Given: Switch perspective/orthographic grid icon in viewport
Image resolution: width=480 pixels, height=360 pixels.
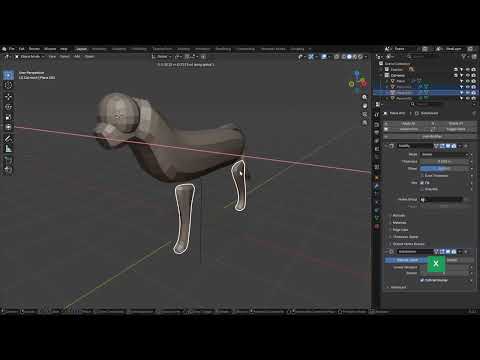Looking at the screenshot, I should (x=365, y=123).
